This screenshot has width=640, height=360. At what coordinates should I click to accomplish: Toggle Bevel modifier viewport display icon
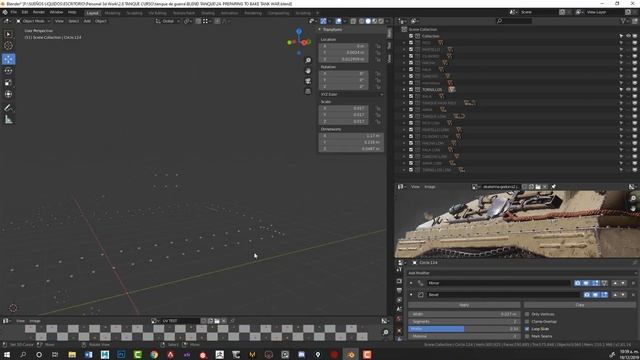[x=596, y=295]
